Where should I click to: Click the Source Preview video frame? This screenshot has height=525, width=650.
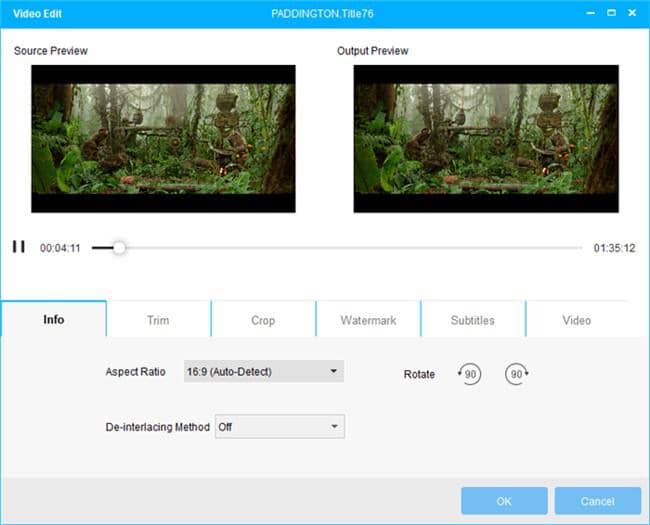pos(163,139)
